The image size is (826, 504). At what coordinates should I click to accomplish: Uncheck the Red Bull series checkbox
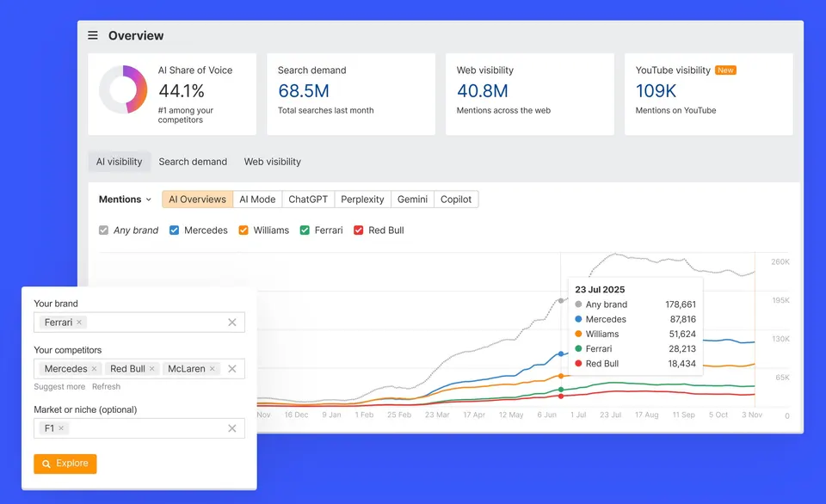[x=358, y=230]
